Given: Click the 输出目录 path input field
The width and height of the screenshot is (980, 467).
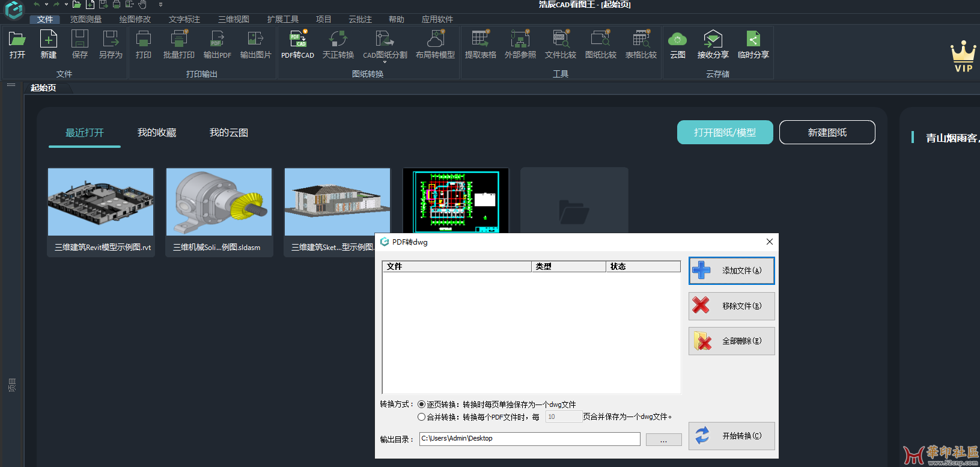Looking at the screenshot, I should 530,439.
